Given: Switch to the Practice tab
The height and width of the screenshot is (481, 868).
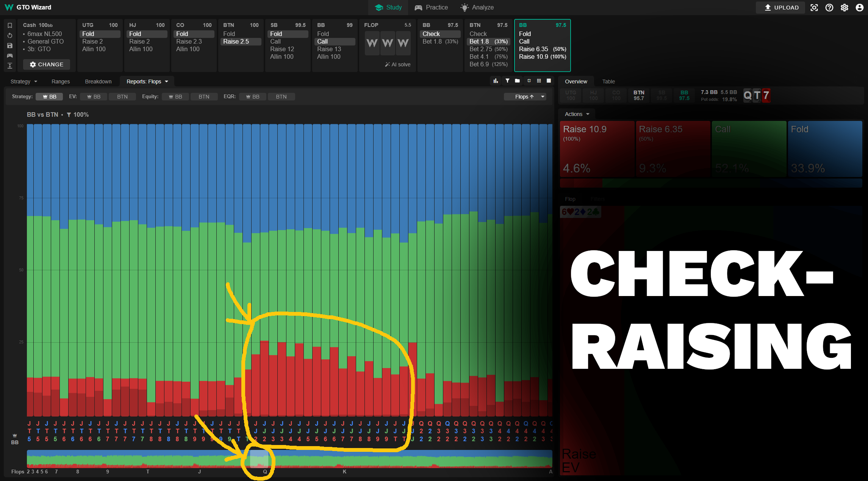Looking at the screenshot, I should point(431,8).
